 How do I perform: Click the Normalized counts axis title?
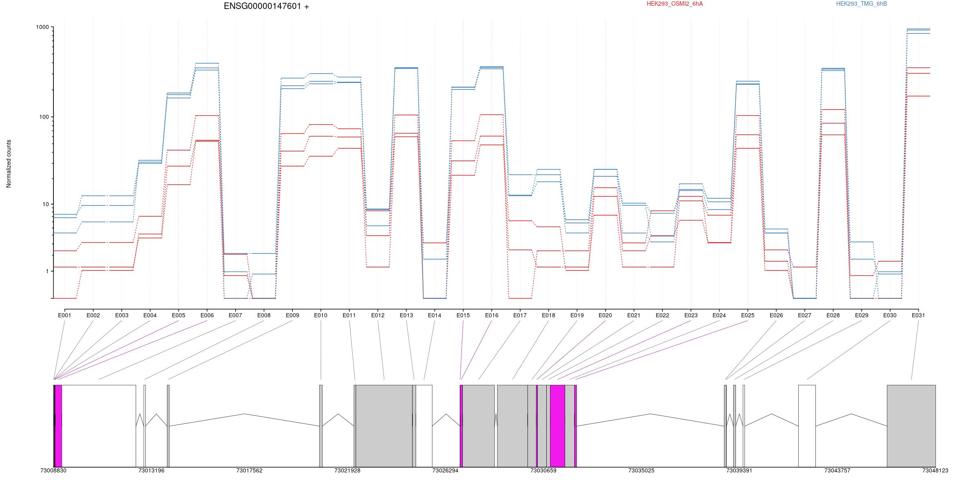pyautogui.click(x=9, y=164)
